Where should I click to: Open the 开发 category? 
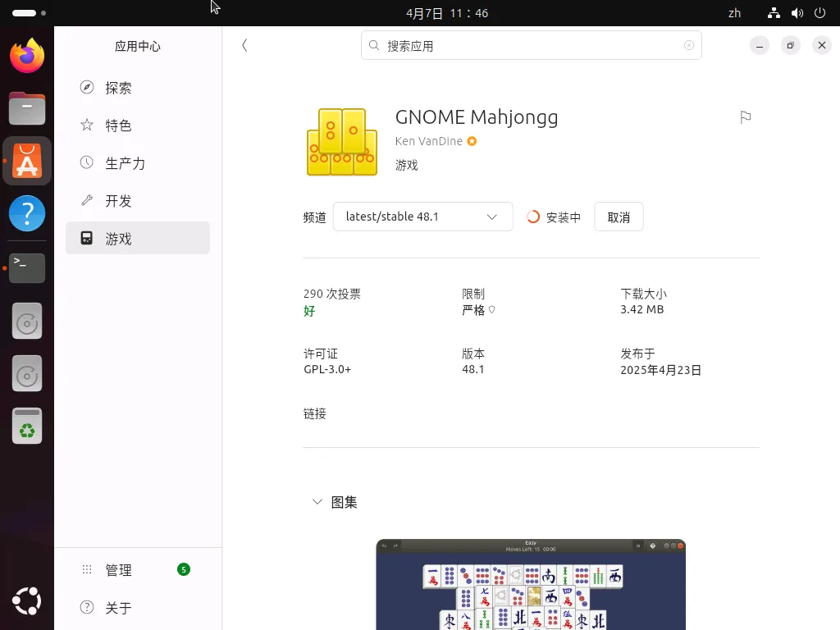[138, 201]
